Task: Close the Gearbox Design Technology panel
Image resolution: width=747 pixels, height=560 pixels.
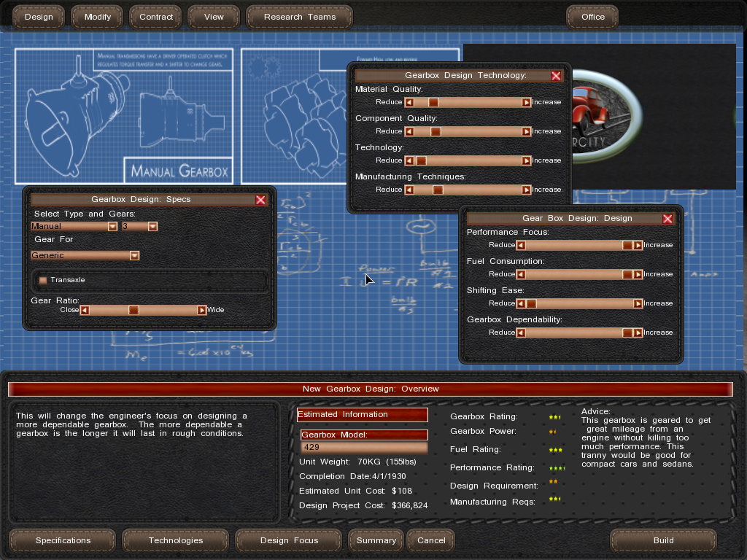Action: click(x=556, y=76)
